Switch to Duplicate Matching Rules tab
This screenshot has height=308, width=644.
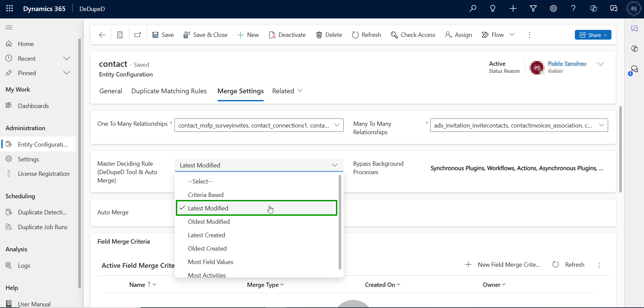pyautogui.click(x=169, y=91)
